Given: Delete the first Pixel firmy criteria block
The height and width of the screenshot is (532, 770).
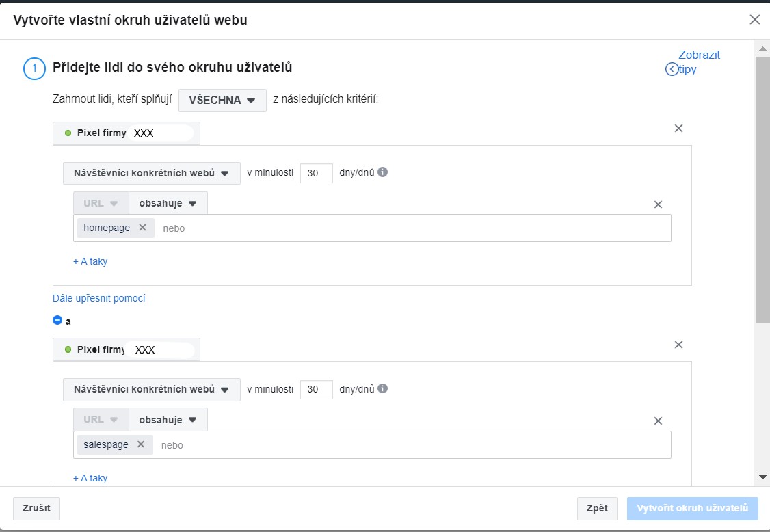Looking at the screenshot, I should (x=678, y=128).
